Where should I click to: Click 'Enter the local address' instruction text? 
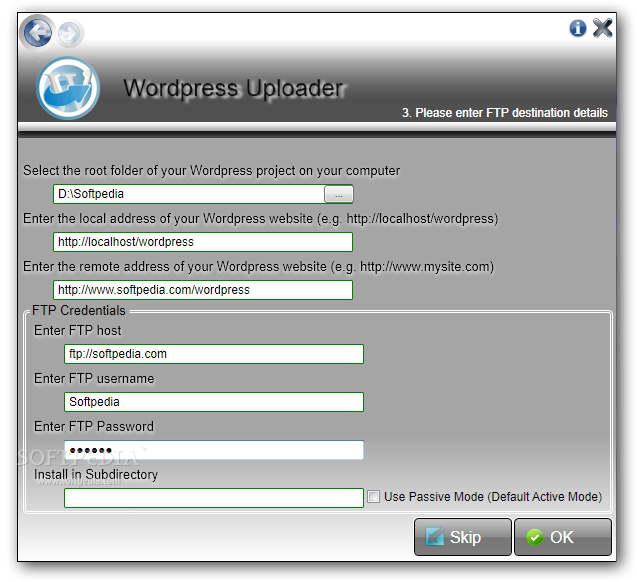point(260,219)
